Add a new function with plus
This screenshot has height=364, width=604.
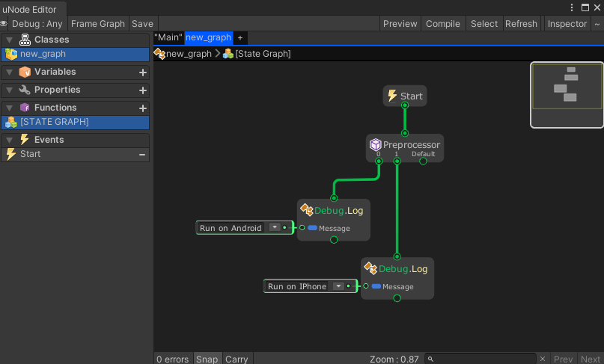tap(142, 108)
